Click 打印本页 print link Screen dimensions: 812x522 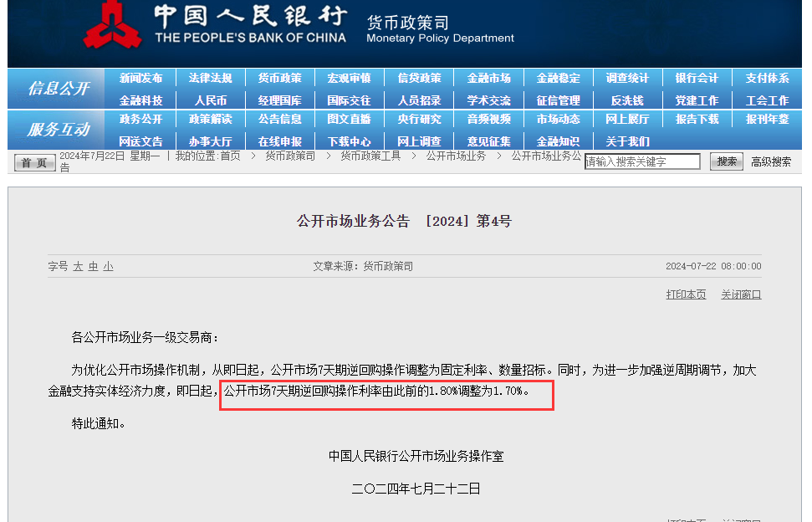pos(687,294)
